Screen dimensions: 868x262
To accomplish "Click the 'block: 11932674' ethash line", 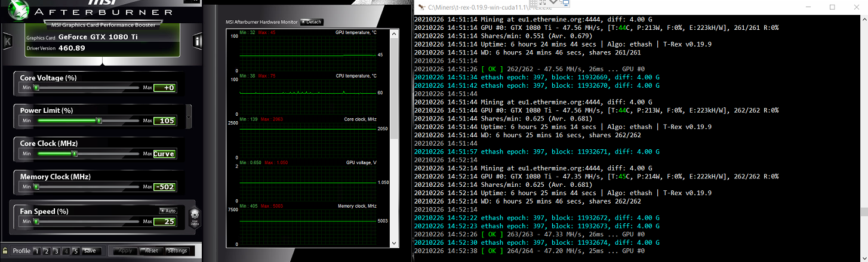I will point(537,243).
